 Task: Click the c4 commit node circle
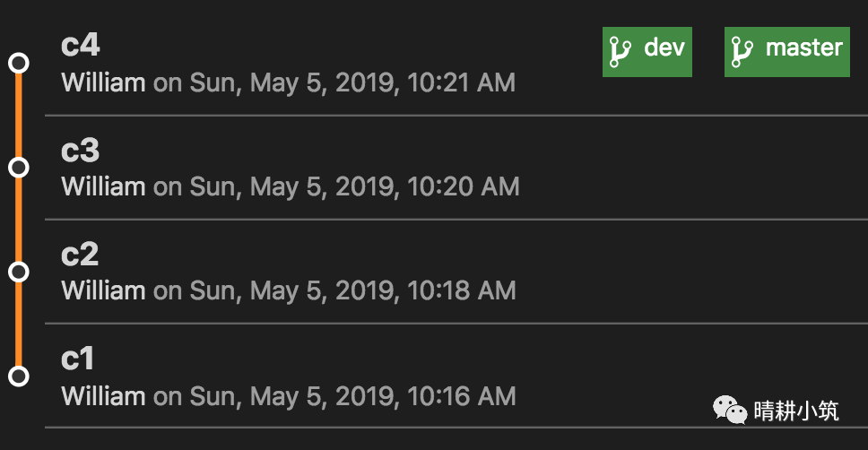pyautogui.click(x=18, y=63)
